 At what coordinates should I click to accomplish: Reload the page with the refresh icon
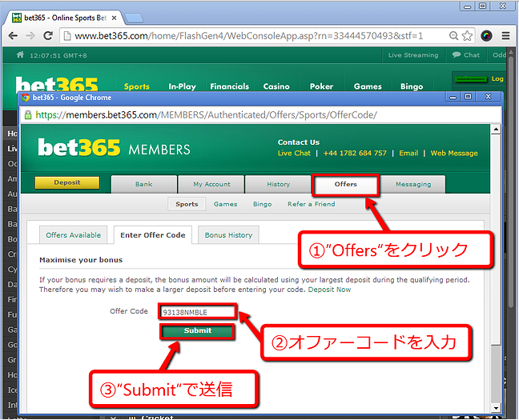point(48,36)
